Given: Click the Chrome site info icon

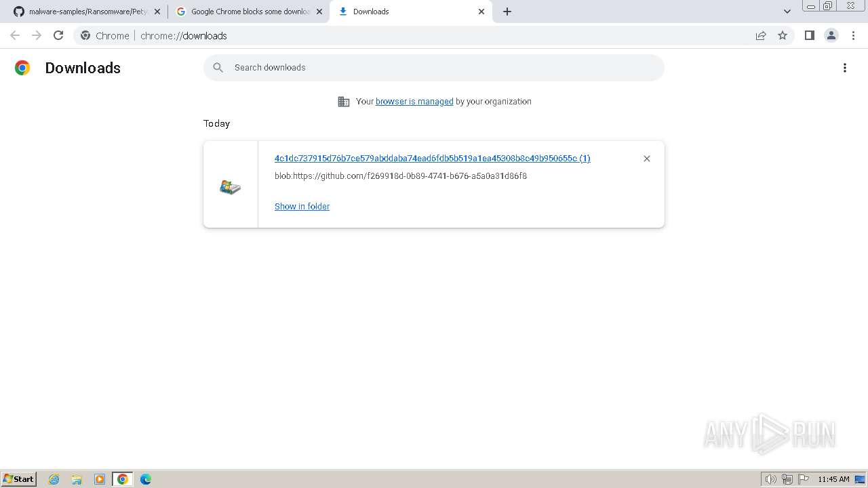Looking at the screenshot, I should pos(85,35).
